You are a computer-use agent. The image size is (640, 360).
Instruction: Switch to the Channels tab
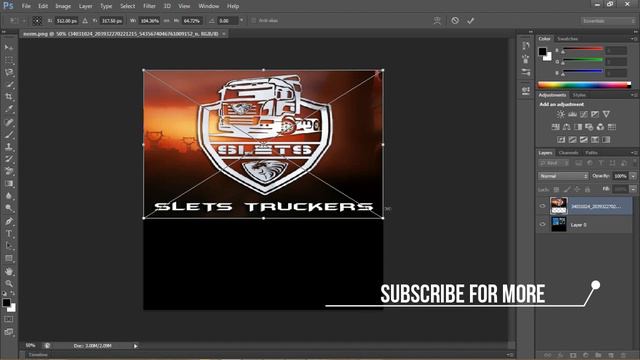[569, 153]
